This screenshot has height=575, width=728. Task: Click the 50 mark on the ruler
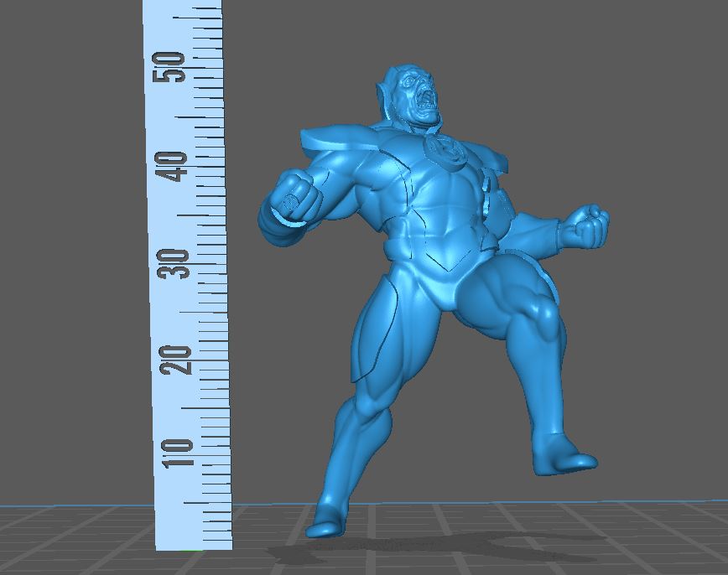tap(174, 67)
